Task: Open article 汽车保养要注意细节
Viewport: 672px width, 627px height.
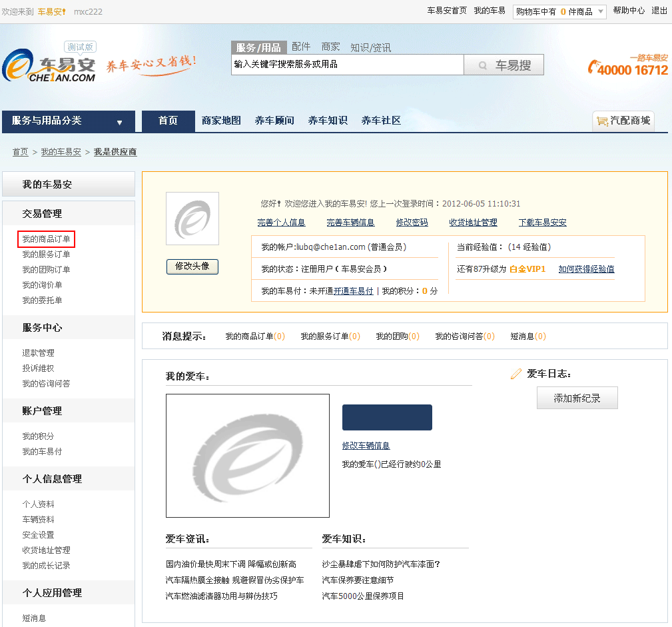Action: 358,580
